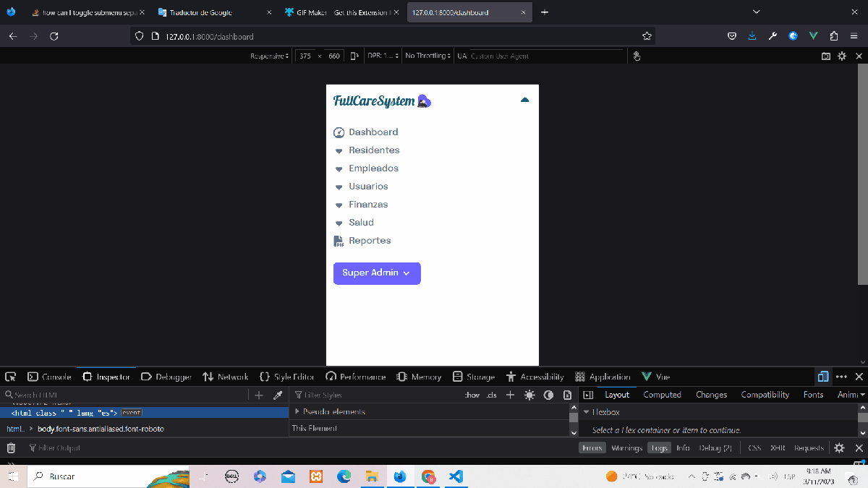Open Firefox extensions puzzle icon
The height and width of the screenshot is (488, 868).
pyautogui.click(x=833, y=36)
